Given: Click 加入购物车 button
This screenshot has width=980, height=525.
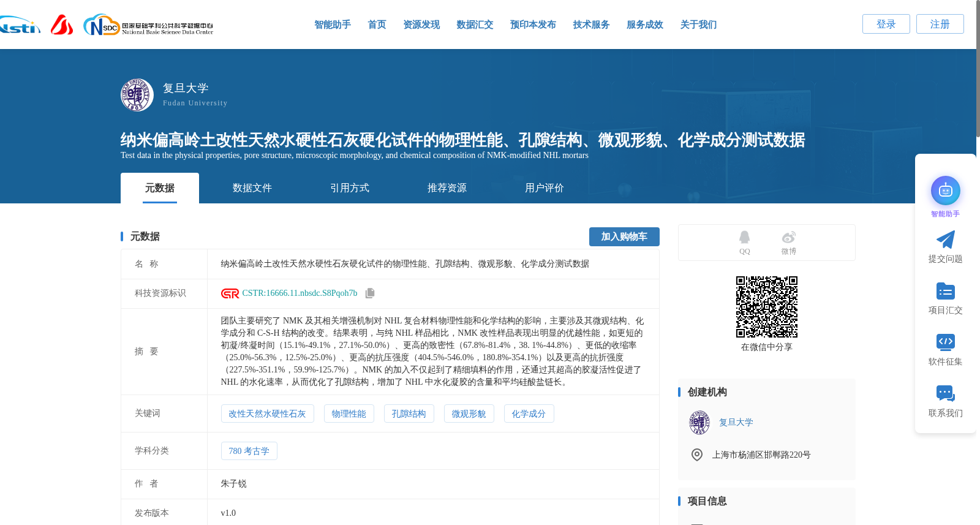Looking at the screenshot, I should point(624,236).
